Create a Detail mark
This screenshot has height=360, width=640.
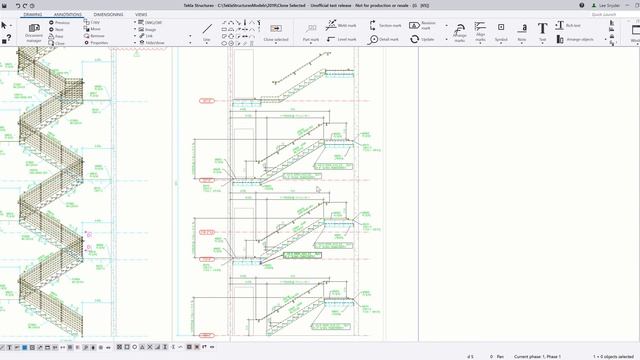[x=383, y=39]
